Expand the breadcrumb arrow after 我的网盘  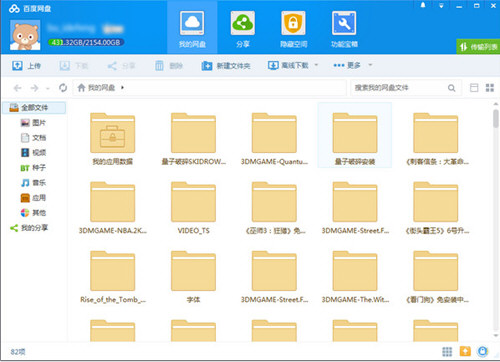[x=123, y=88]
